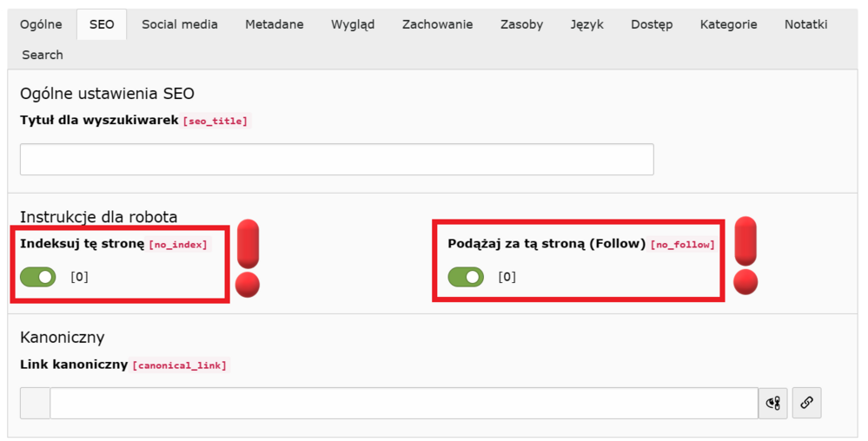Click the Indeksuj tę stronę label

coord(82,244)
